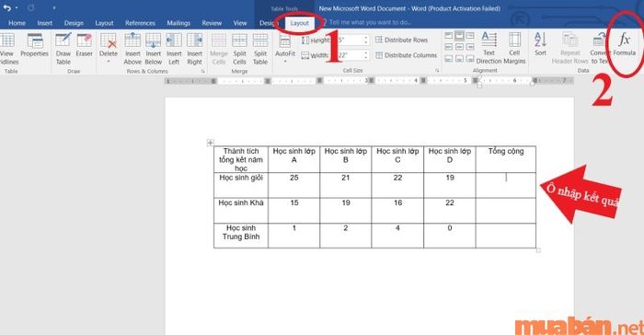Open the Cell Size dialog launcher

point(437,71)
